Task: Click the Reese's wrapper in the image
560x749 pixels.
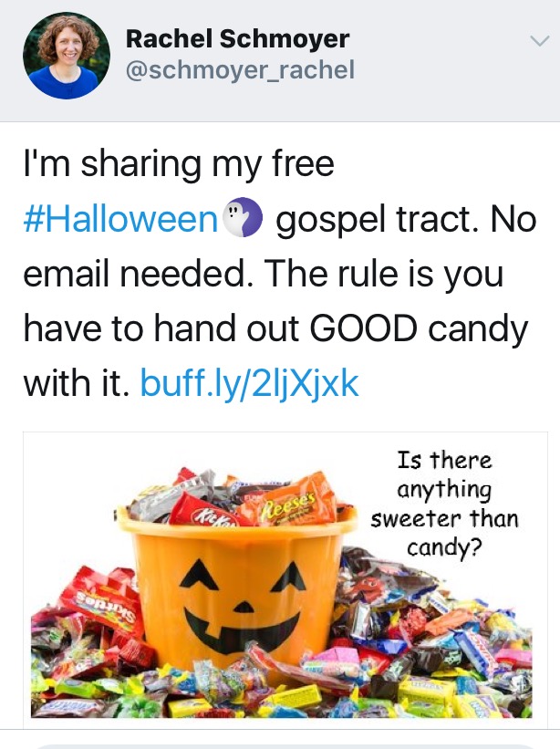Action: (x=290, y=505)
